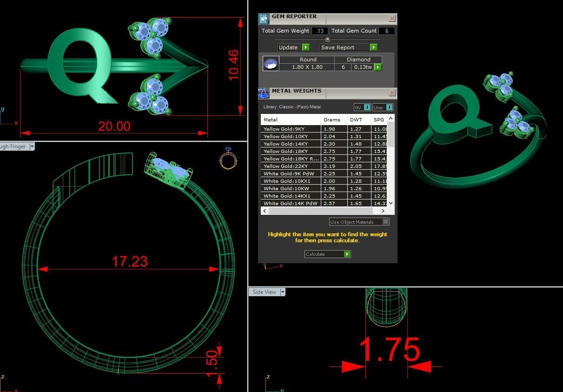Viewport: 563px width, 392px height.
Task: Click the Gem Reporter panel icon
Action: click(264, 19)
